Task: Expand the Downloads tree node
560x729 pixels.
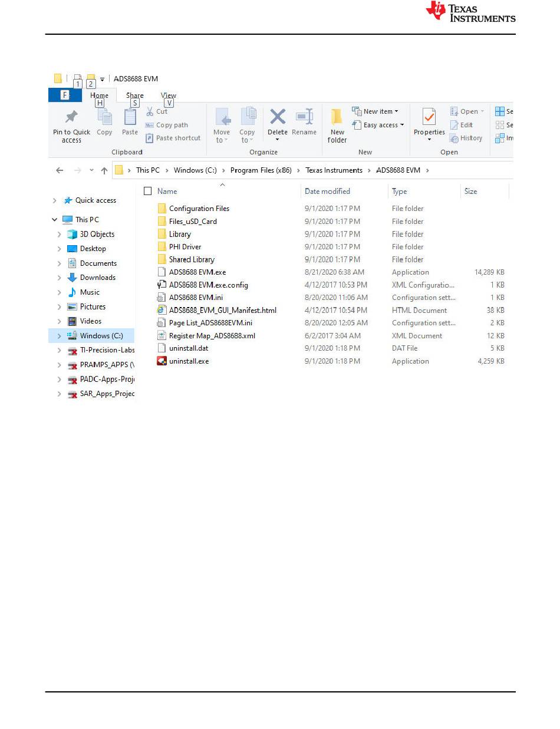Action: (59, 278)
